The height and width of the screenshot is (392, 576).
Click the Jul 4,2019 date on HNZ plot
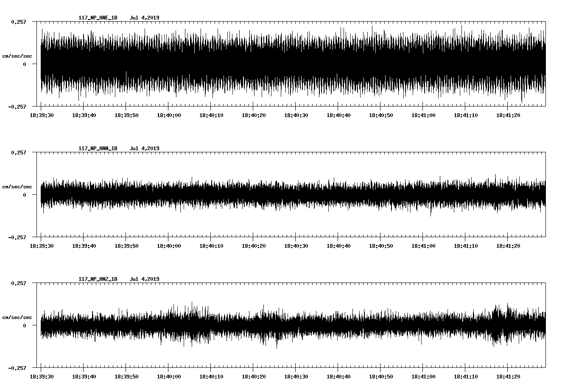145,279
